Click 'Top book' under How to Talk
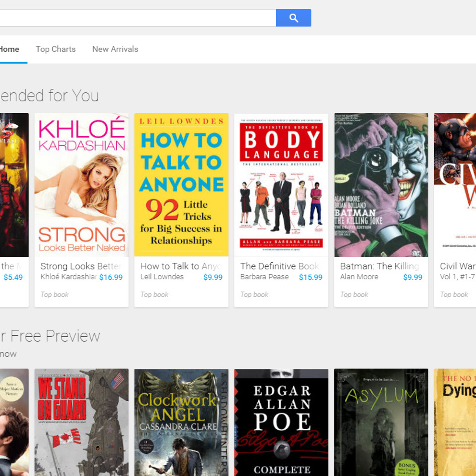Viewport: 476px width, 476px height. pyautogui.click(x=154, y=295)
